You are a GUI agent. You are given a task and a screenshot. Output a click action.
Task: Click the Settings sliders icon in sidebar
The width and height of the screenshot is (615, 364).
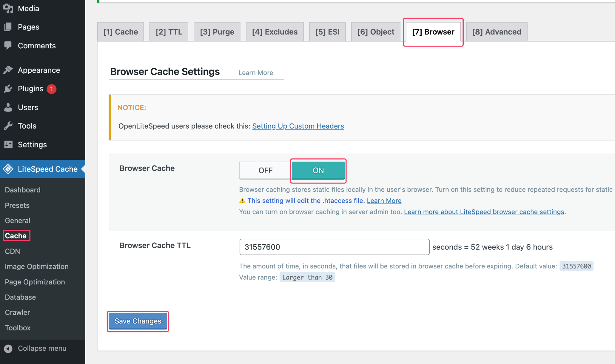pos(8,144)
